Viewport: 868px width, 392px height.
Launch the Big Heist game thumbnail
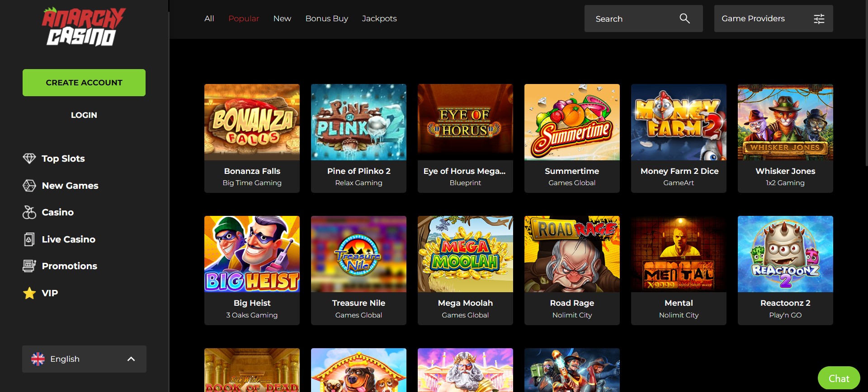[x=252, y=254]
